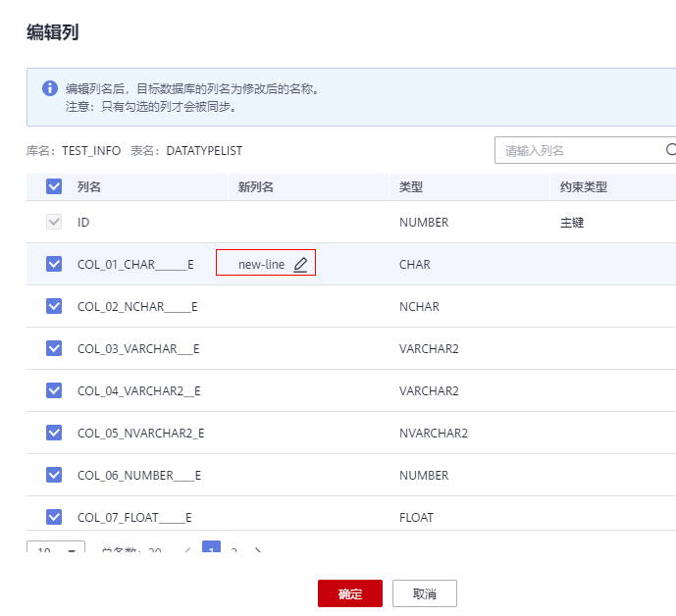Image resolution: width=676 pixels, height=616 pixels.
Task: Open the page size dropdown
Action: [56, 551]
